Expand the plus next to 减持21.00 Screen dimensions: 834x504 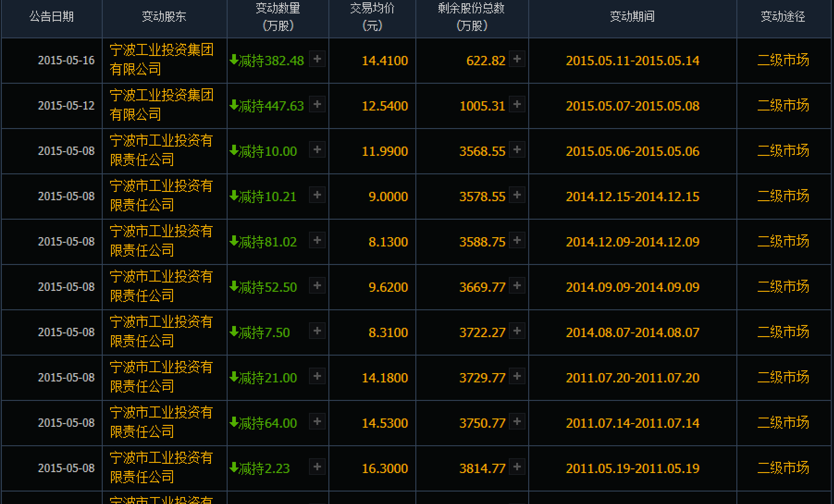point(317,376)
